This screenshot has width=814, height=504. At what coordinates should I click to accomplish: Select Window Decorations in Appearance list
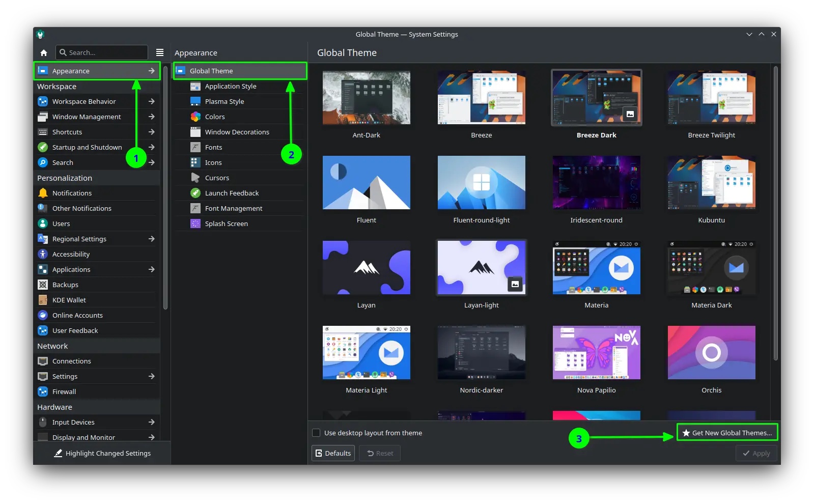point(237,132)
